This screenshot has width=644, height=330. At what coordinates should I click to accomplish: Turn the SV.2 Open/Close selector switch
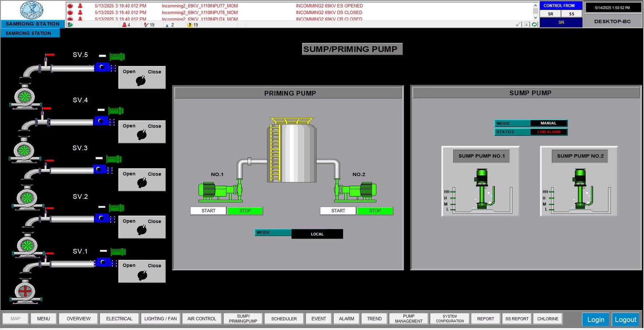142,230
